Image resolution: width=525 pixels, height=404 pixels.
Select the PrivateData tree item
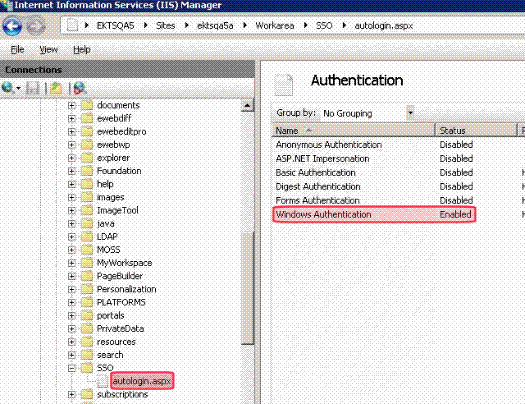point(120,329)
